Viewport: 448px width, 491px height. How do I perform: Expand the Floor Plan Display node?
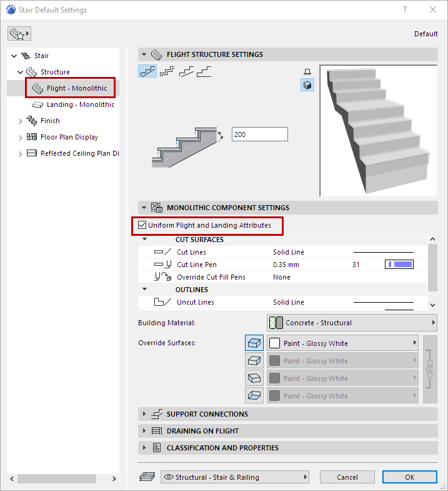pos(21,138)
